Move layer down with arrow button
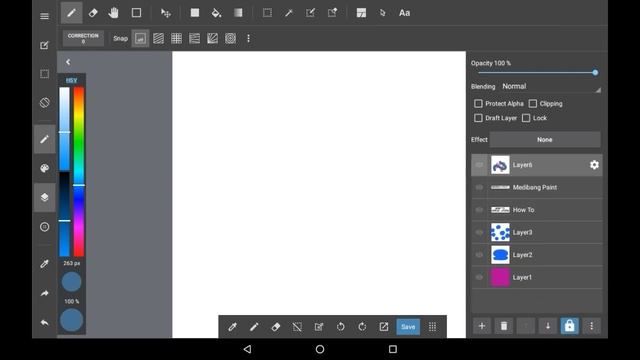 [548, 326]
